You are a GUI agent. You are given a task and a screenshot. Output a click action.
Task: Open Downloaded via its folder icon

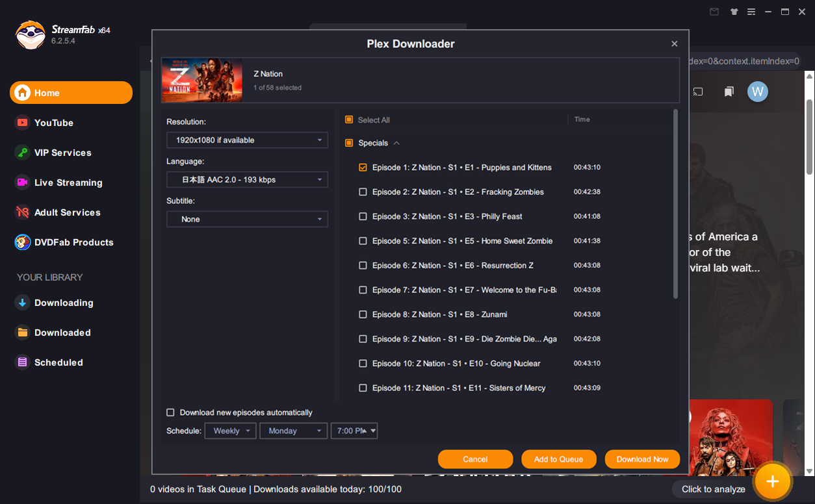click(x=23, y=333)
